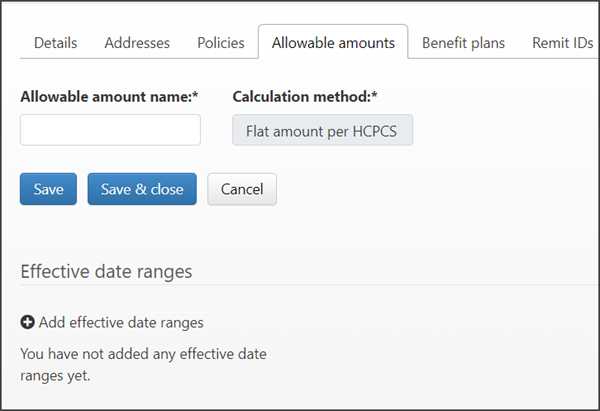Click the Effective date ranges heading
Screen dimensions: 600x411
106,271
